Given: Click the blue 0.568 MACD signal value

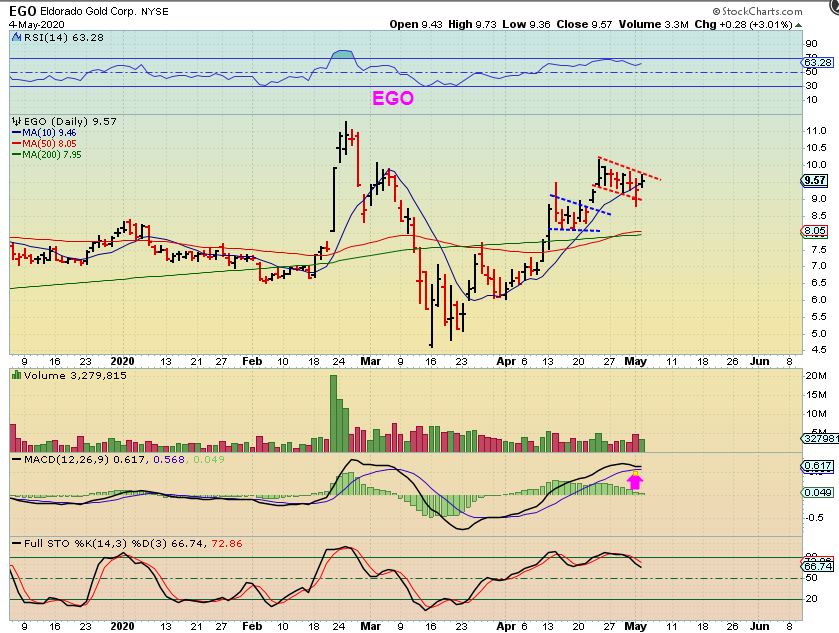Looking at the screenshot, I should coord(169,460).
